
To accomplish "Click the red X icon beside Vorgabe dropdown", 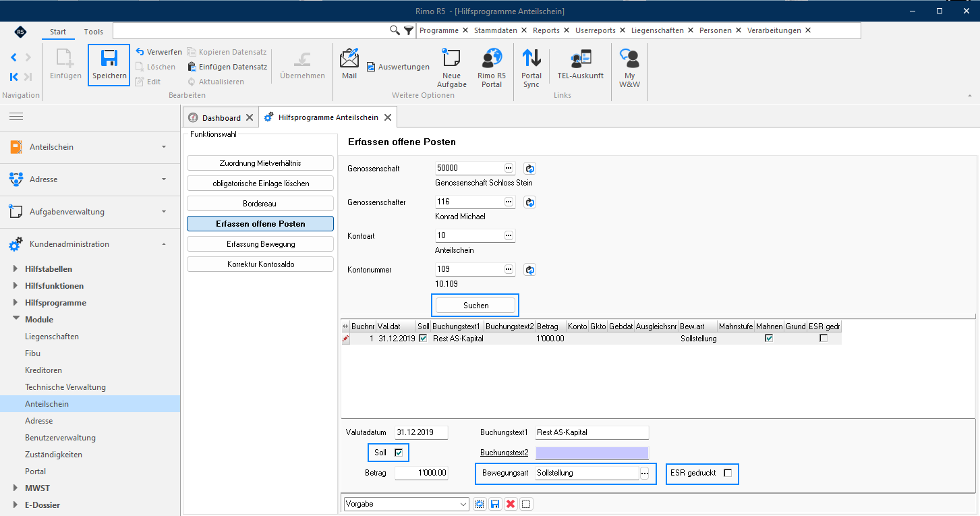I will [x=511, y=504].
